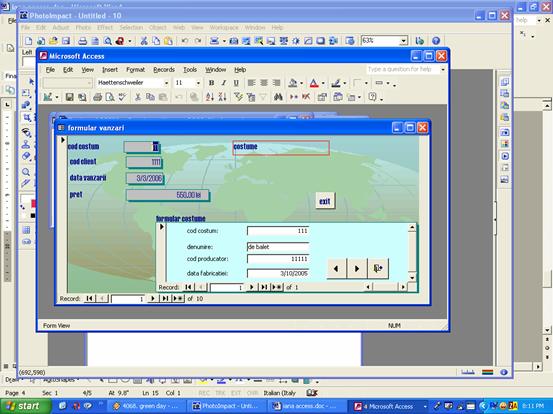Open the Access File menu

coord(50,70)
